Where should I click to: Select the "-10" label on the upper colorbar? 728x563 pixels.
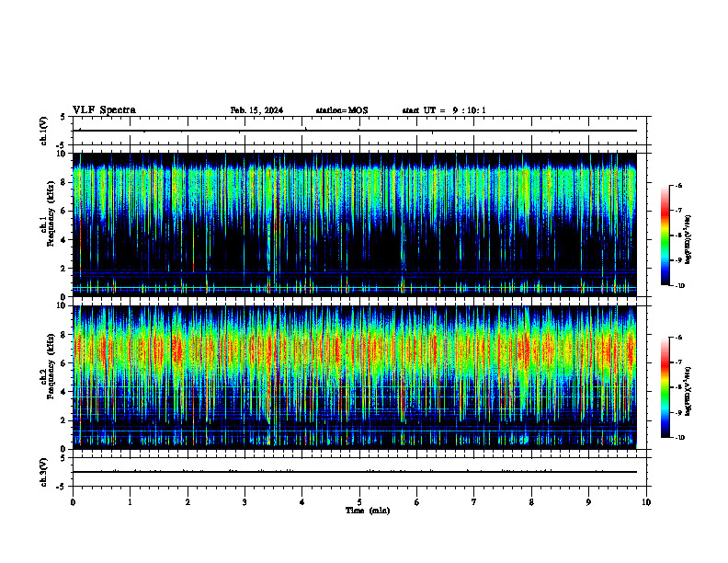click(x=679, y=286)
